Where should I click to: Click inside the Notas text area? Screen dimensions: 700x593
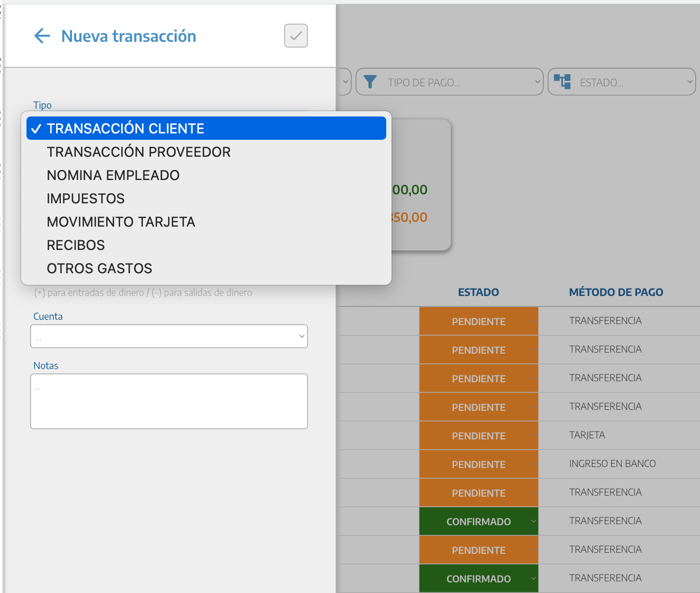[169, 401]
